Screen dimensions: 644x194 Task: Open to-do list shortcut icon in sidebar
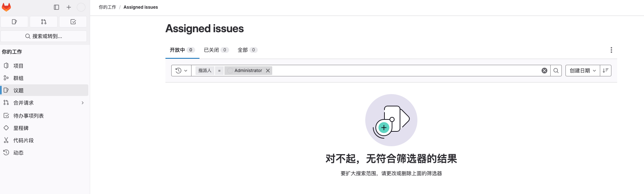pos(73,22)
